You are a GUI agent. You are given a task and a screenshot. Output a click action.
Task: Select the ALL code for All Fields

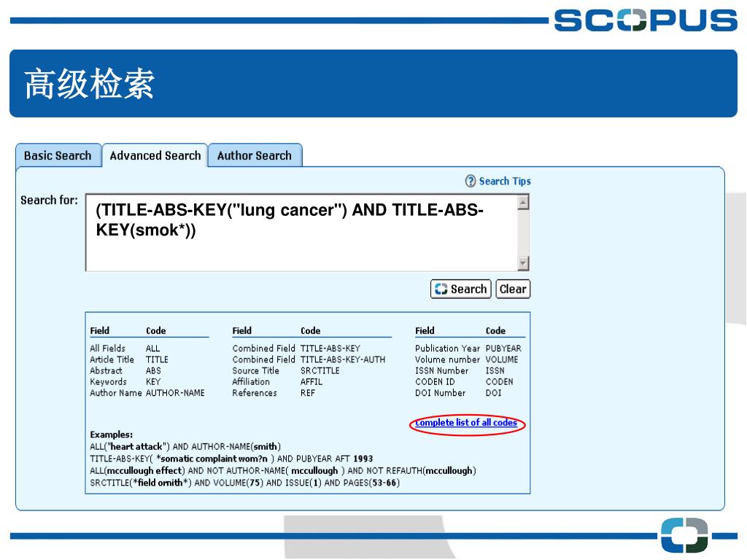pos(153,349)
